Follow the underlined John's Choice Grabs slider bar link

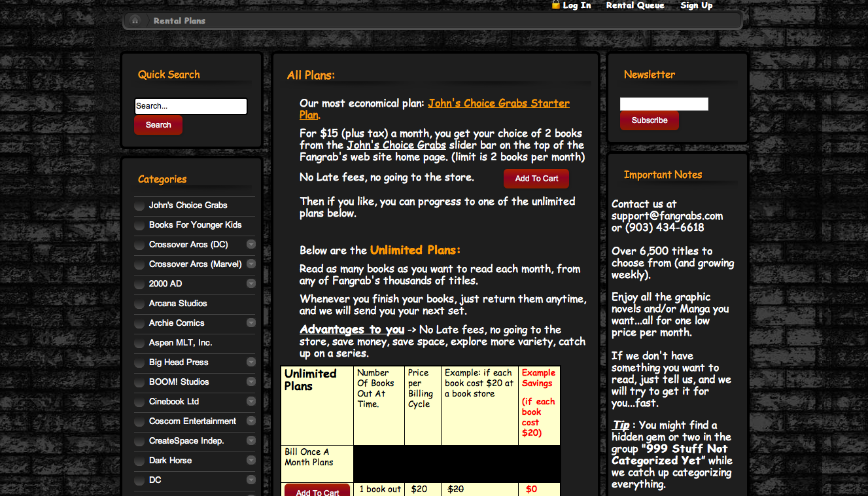396,145
